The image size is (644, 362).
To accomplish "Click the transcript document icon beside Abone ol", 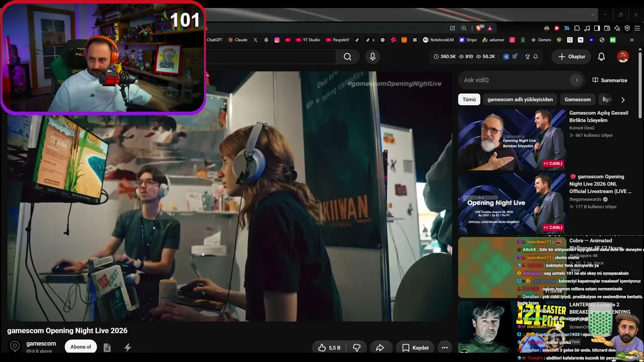I will tap(107, 347).
